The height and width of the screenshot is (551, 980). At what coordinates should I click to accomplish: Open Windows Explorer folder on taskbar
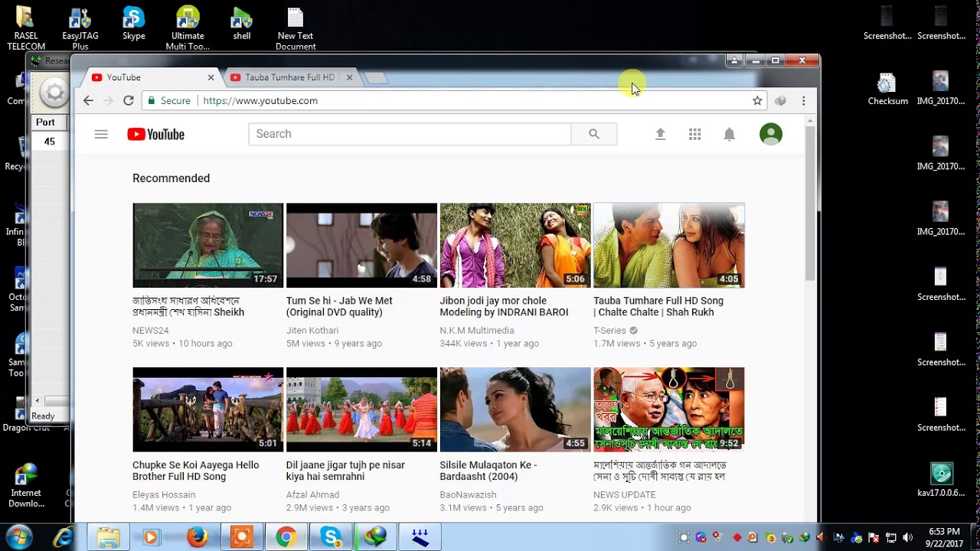[x=108, y=538]
